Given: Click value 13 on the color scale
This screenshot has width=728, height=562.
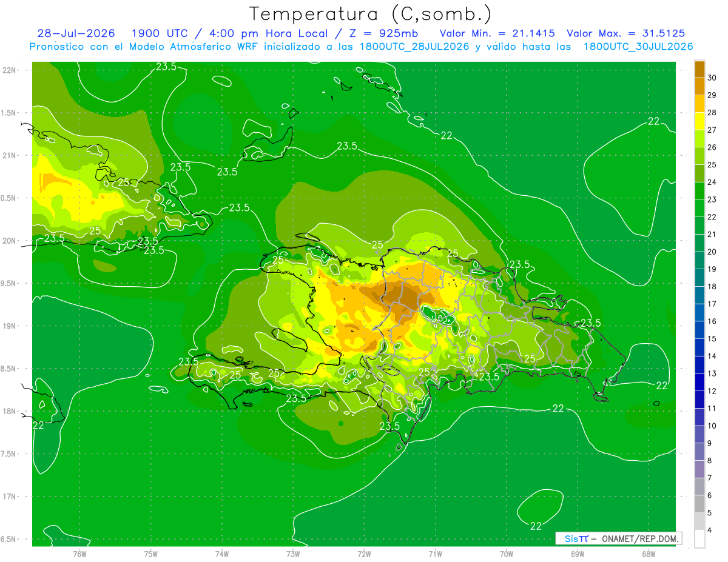Looking at the screenshot, I should tap(712, 373).
